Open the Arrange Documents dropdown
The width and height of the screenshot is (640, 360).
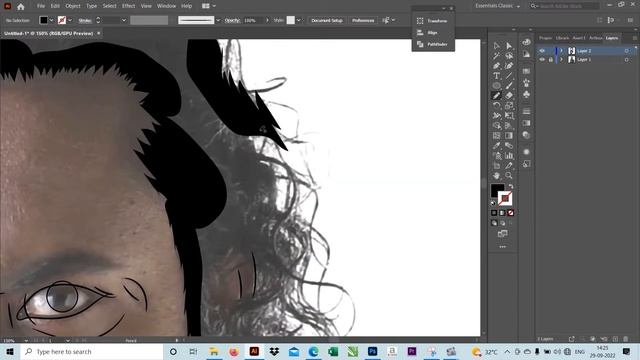(x=209, y=6)
